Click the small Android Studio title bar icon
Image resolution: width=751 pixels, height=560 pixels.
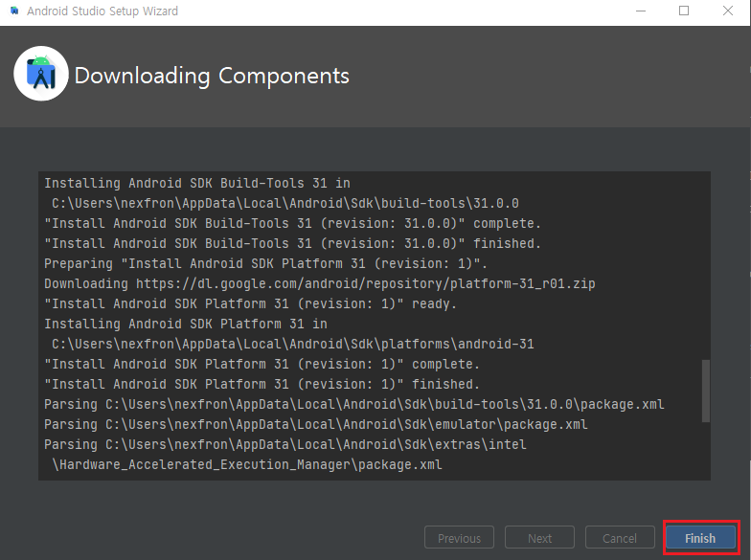pos(14,11)
